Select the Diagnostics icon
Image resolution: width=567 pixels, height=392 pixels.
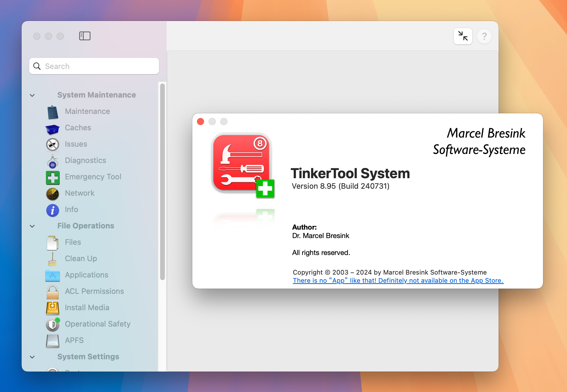coord(53,161)
